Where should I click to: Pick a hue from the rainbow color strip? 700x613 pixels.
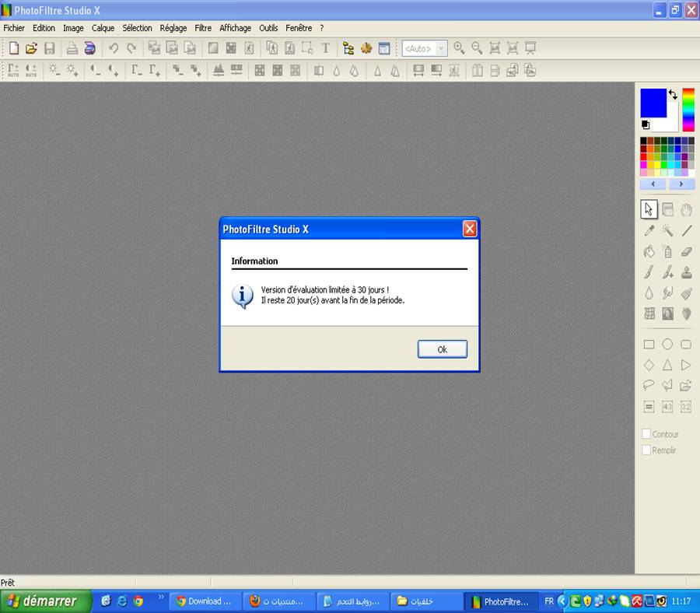pos(688,110)
